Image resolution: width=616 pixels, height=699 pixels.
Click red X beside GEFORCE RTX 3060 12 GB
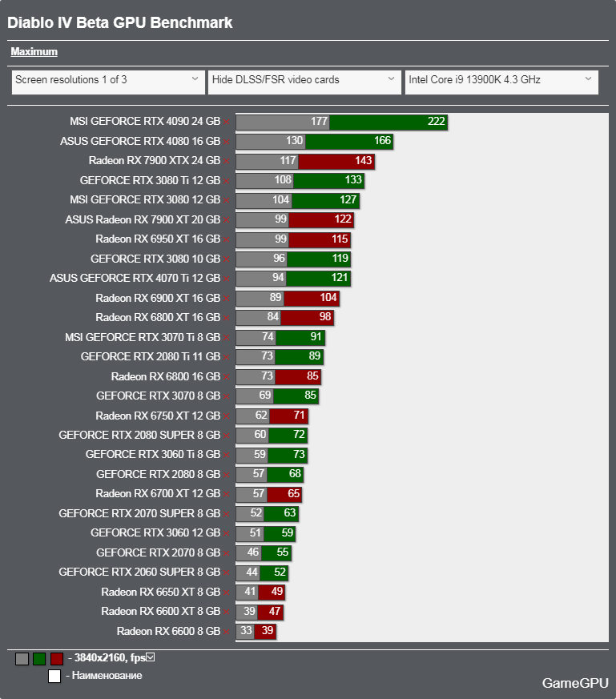point(227,534)
